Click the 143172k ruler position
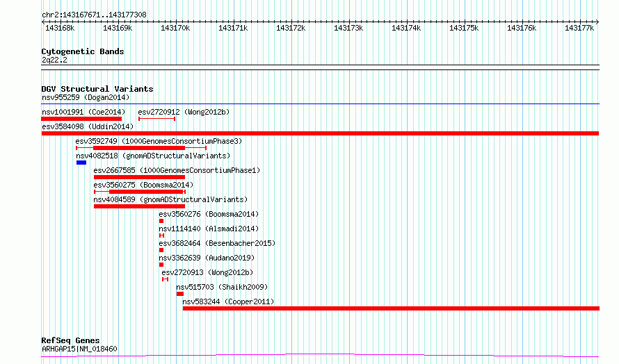This screenshot has width=619, height=364. tap(291, 28)
